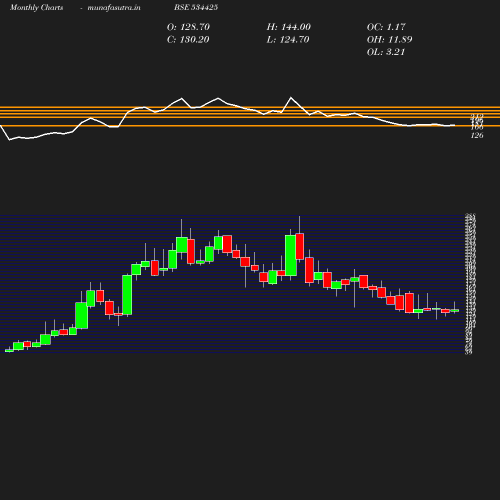Select the close value 'C: 130.20'
Viewport: 500px width, 500px height.
188,40
